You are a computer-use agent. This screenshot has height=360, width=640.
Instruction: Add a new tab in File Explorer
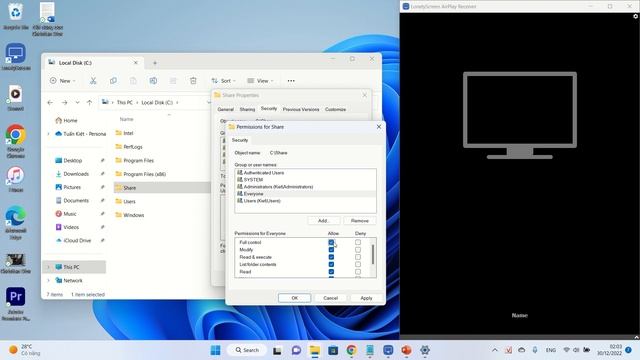(155, 63)
